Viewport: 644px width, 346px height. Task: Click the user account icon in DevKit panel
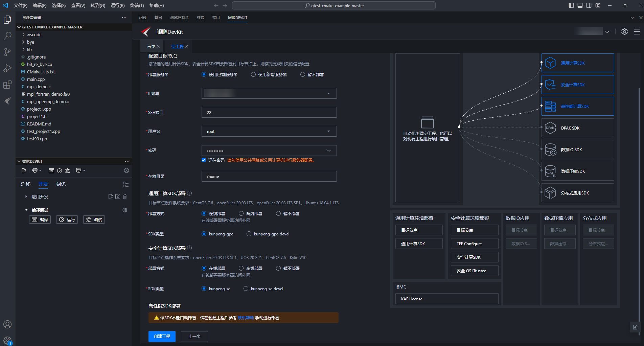pyautogui.click(x=127, y=171)
